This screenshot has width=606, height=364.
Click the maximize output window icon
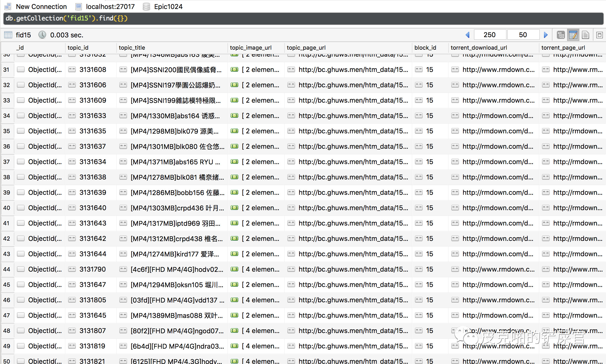coord(599,35)
